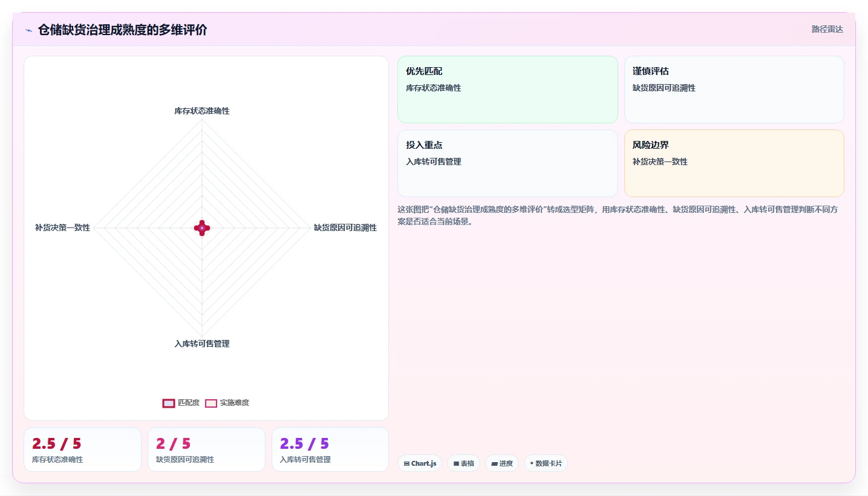Click the radar axis label 缺货原因可追溯性
This screenshot has height=496, width=868.
345,227
